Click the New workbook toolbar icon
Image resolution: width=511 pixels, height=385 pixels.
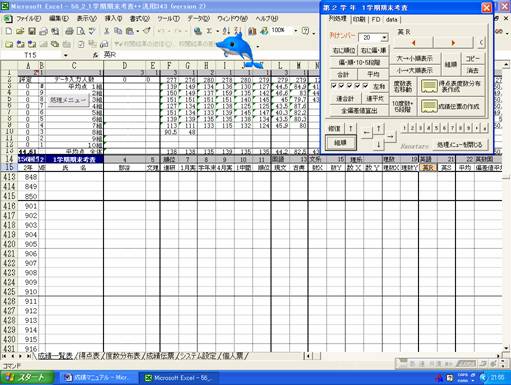point(9,31)
